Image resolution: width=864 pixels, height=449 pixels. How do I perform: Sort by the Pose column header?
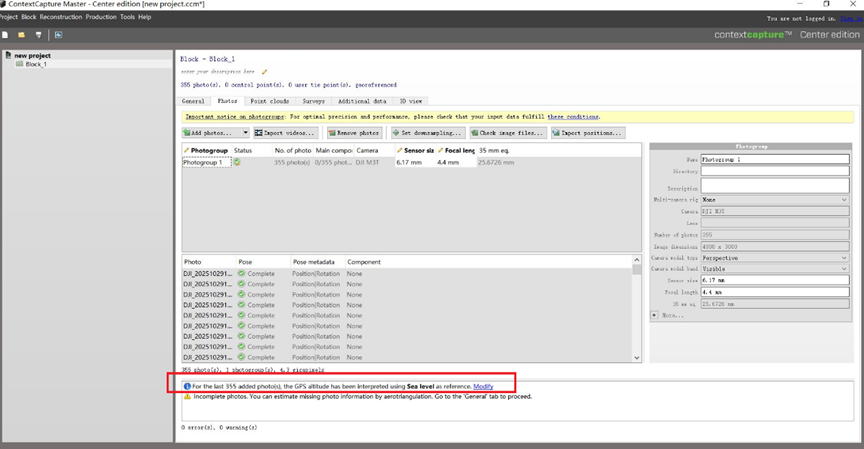263,262
